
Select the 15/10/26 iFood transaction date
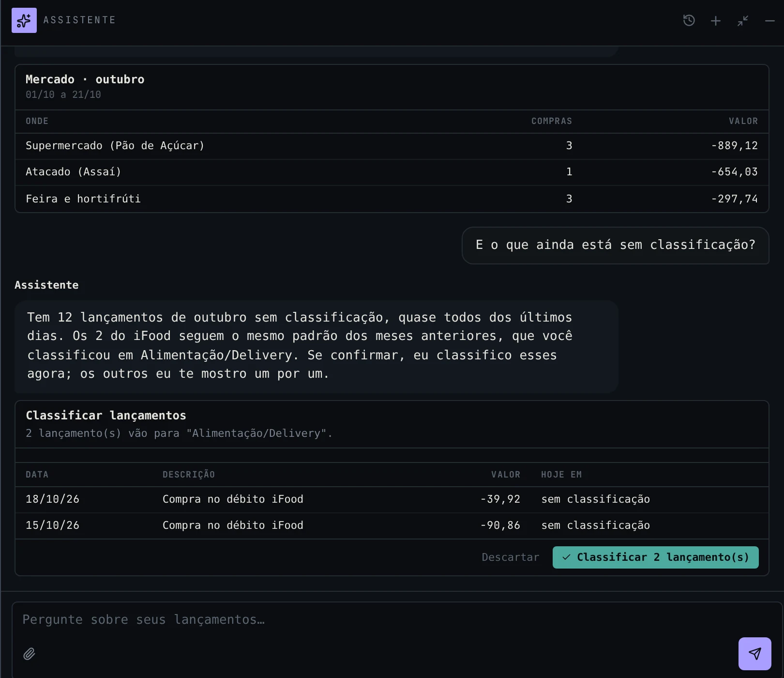pyautogui.click(x=52, y=525)
